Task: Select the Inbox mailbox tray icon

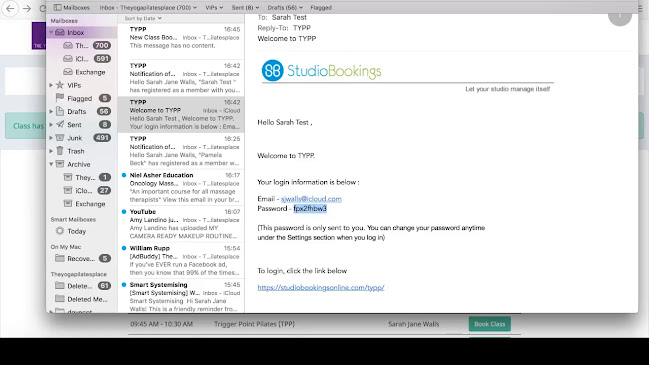Action: tap(60, 32)
